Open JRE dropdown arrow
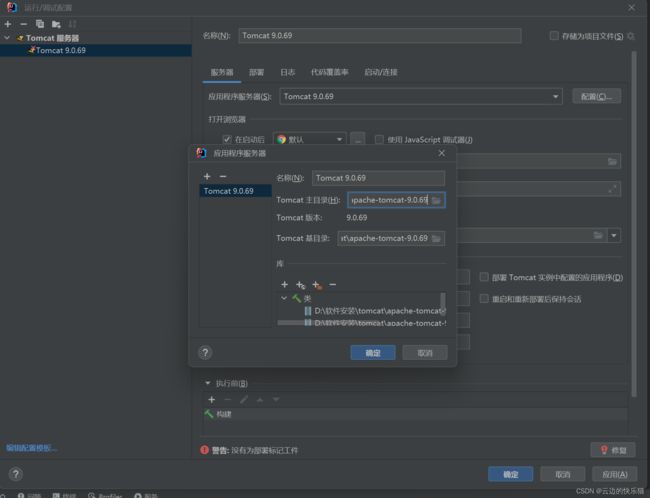The image size is (650, 498). pos(614,236)
